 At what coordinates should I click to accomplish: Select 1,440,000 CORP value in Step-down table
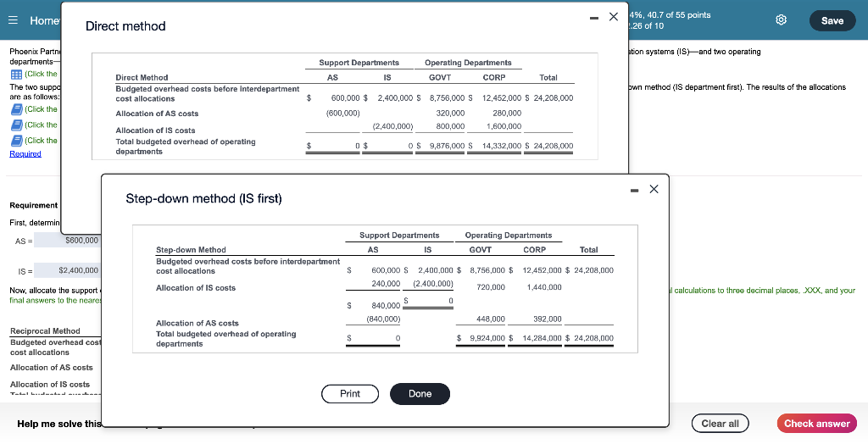coord(544,287)
